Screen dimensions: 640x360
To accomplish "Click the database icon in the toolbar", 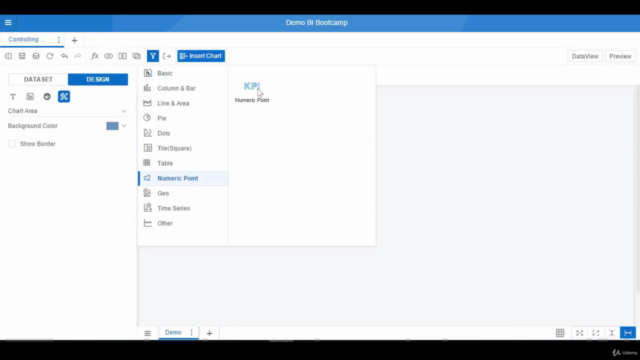I will coord(36,56).
